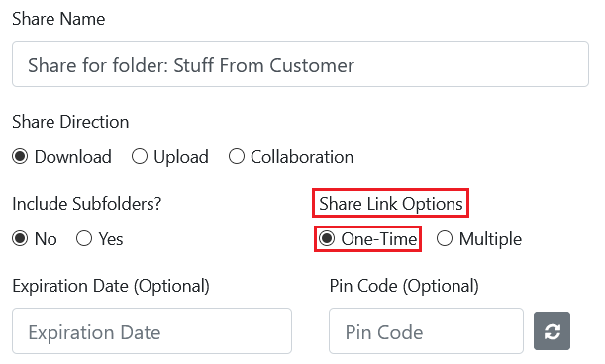Click the Share Name field label
The image size is (605, 364).
click(58, 19)
